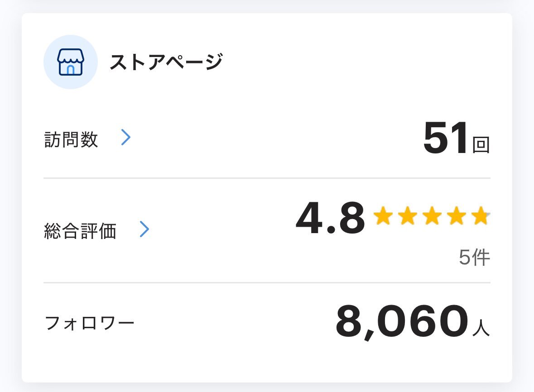Screen dimensions: 534x392
Task: Expand the 総合評価 chevron arrow
Action: point(144,229)
